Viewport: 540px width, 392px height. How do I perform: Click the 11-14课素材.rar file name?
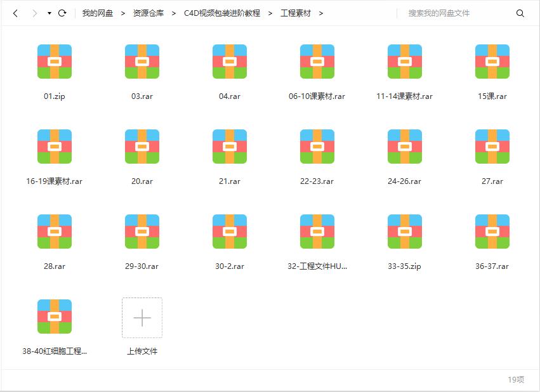pyautogui.click(x=404, y=96)
